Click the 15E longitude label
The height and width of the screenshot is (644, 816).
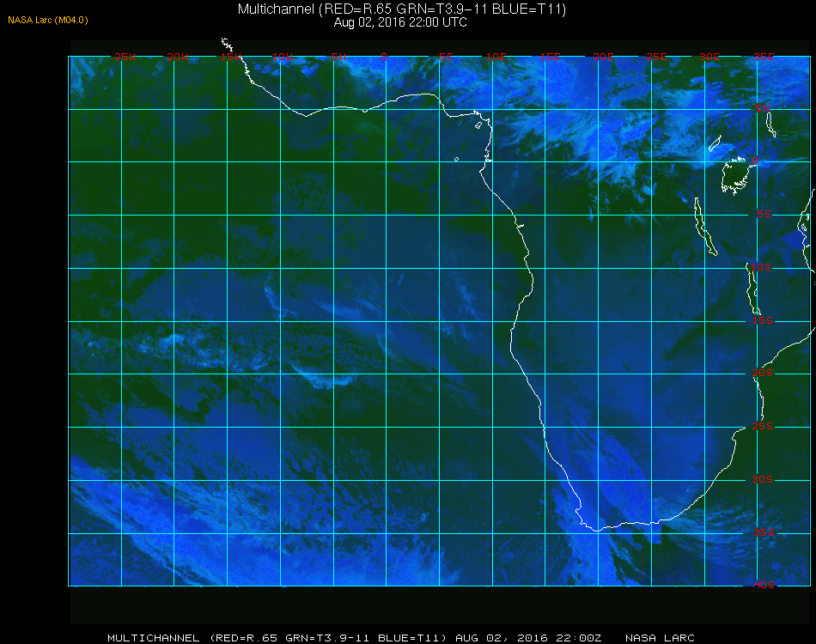(550, 57)
